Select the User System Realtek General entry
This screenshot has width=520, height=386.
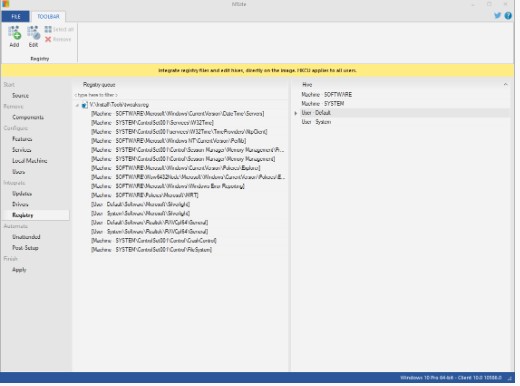(150, 232)
